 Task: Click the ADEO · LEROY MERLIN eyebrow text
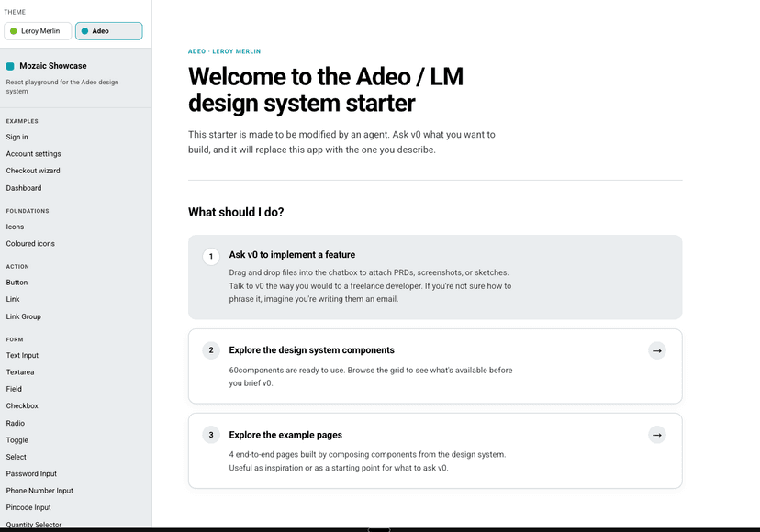pyautogui.click(x=224, y=51)
